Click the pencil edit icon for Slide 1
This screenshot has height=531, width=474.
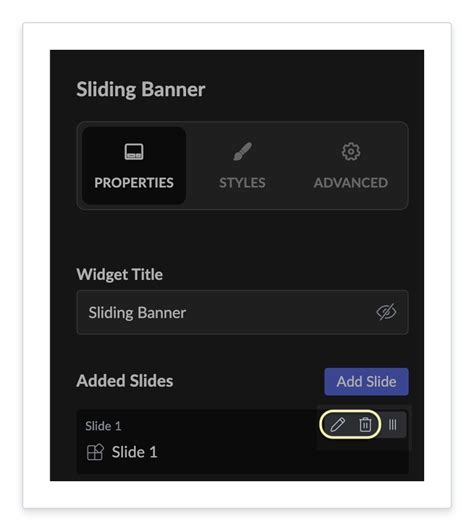pyautogui.click(x=338, y=424)
